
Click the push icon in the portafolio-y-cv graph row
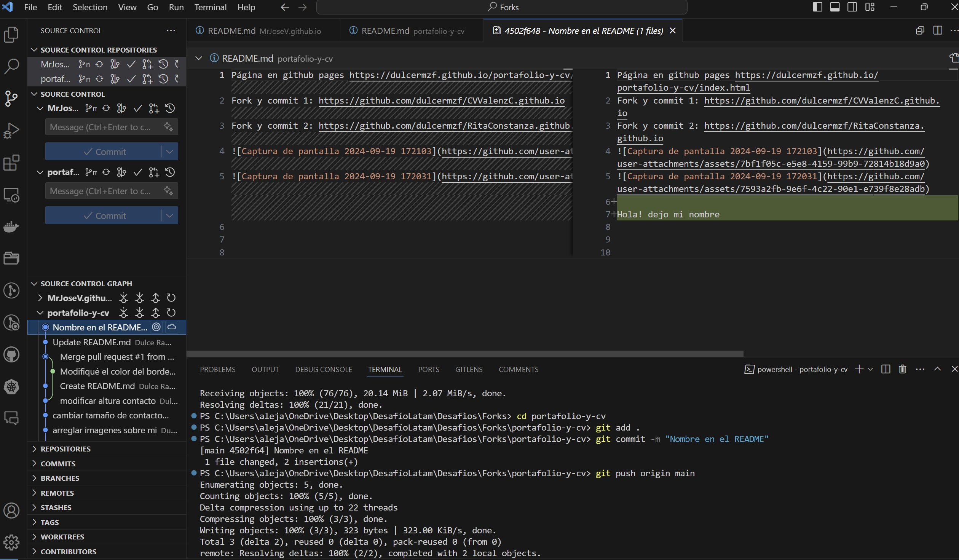pos(156,313)
